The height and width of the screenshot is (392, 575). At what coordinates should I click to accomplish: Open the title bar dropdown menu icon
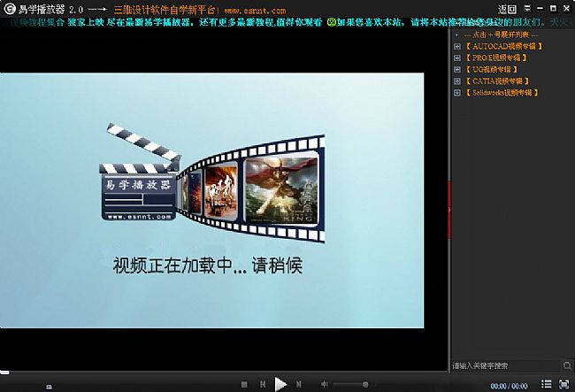pyautogui.click(x=527, y=8)
